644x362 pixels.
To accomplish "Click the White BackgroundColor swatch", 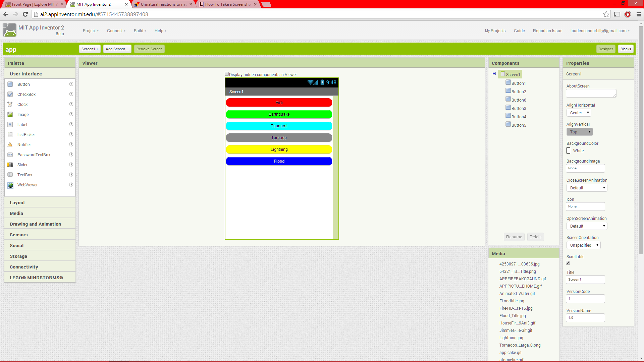I will pyautogui.click(x=568, y=151).
